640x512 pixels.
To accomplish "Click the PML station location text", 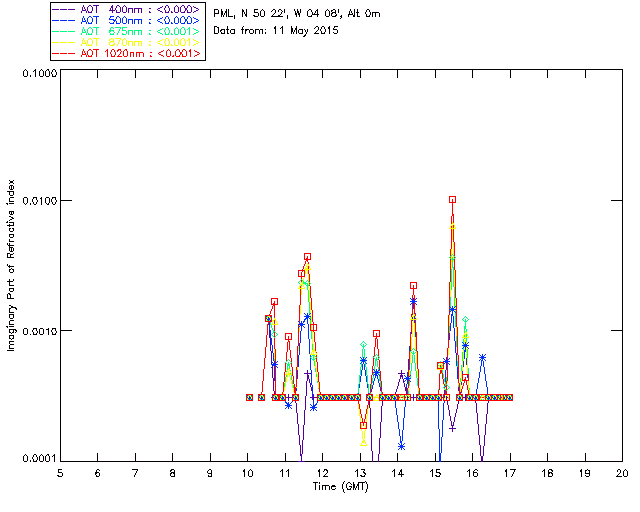I will [x=297, y=14].
